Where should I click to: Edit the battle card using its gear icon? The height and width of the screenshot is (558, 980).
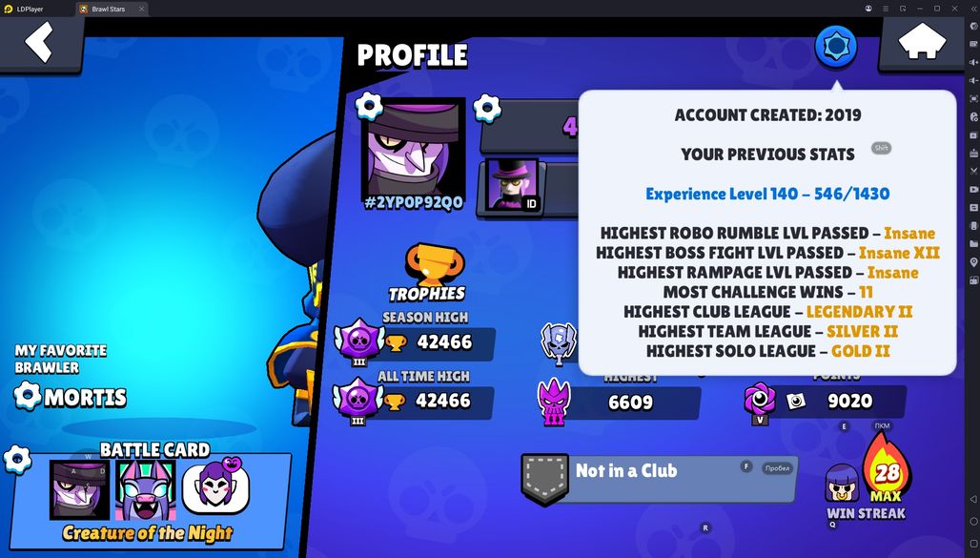pyautogui.click(x=17, y=460)
